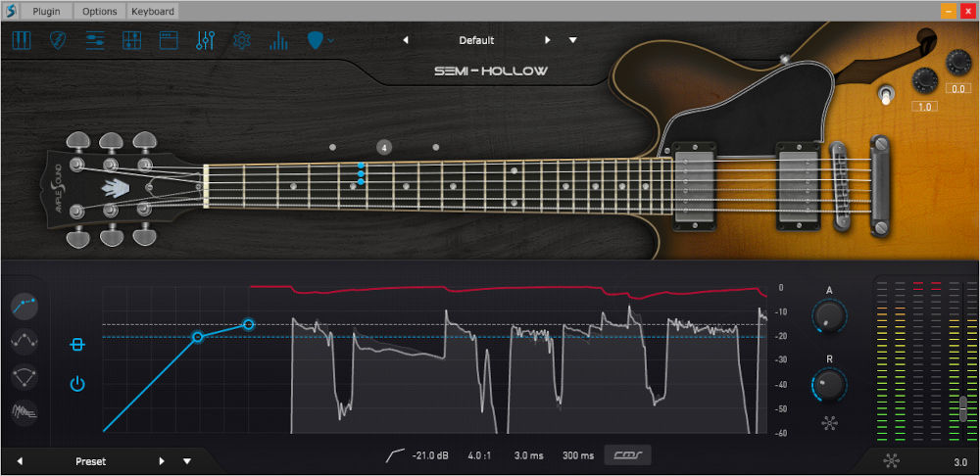Open the FX Preset dropdown list
The image size is (980, 476).
click(x=187, y=461)
